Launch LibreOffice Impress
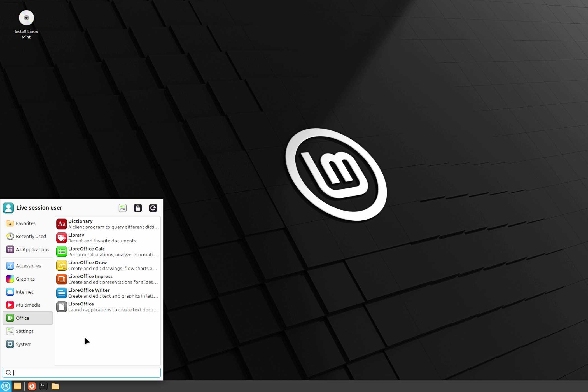The width and height of the screenshot is (588, 392). click(108, 279)
